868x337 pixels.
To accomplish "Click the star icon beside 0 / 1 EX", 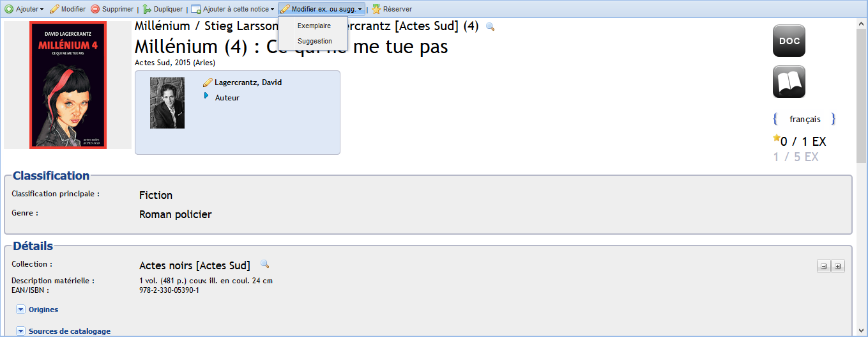I will click(777, 137).
